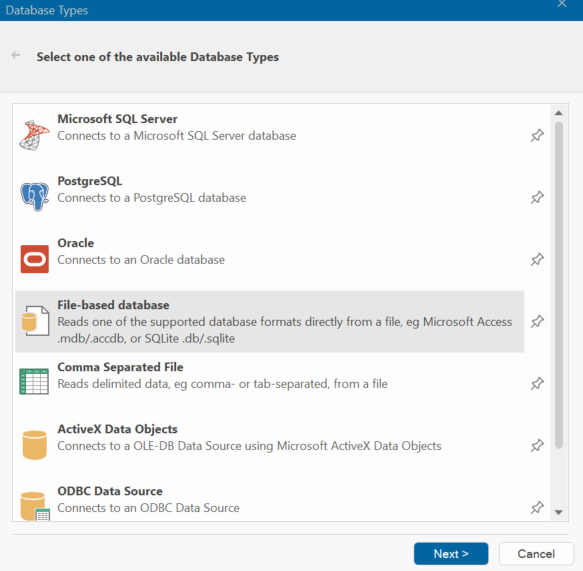Proceed with the Next > button

point(451,554)
